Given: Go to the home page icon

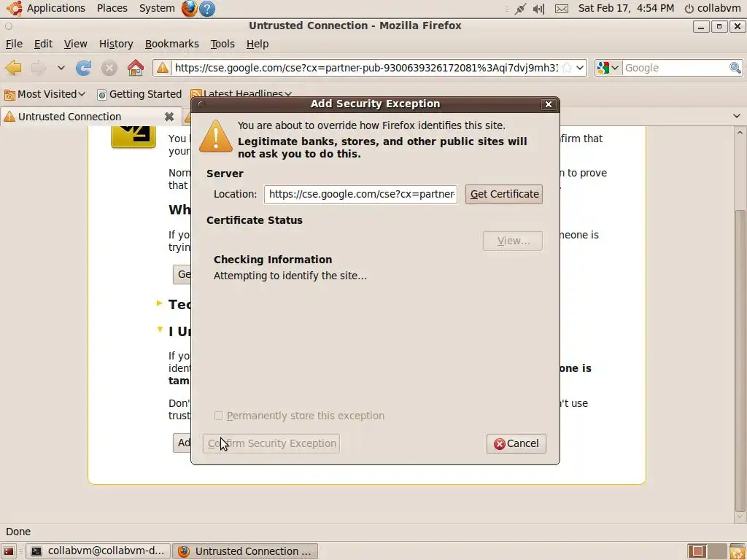Looking at the screenshot, I should click(136, 68).
